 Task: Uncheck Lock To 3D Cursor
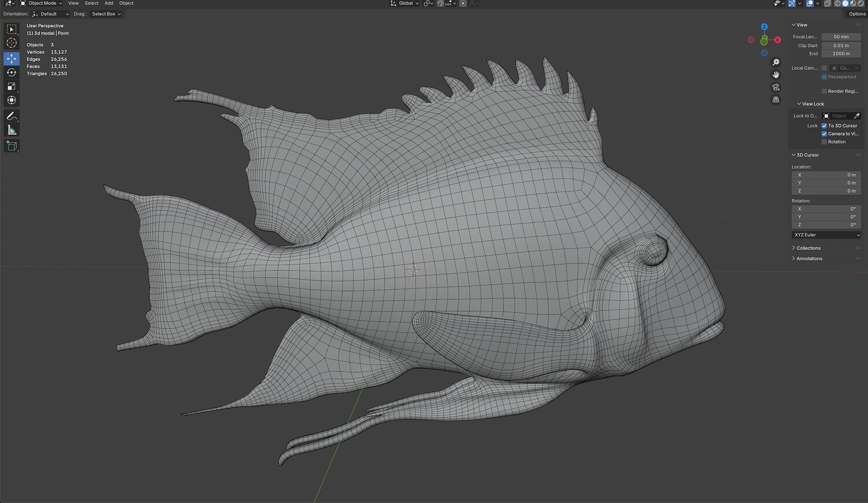824,126
